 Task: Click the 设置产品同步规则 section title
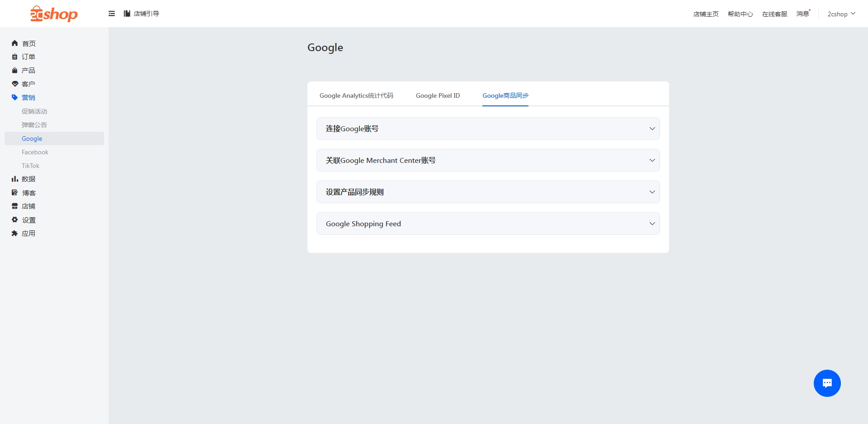pos(355,192)
